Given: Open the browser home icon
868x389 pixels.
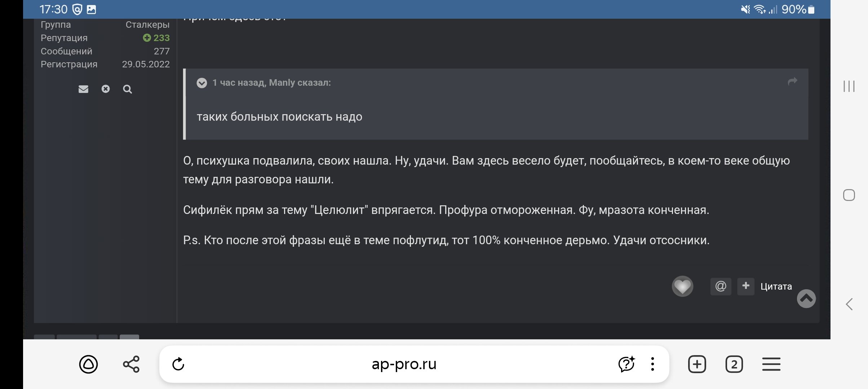Looking at the screenshot, I should [88, 364].
